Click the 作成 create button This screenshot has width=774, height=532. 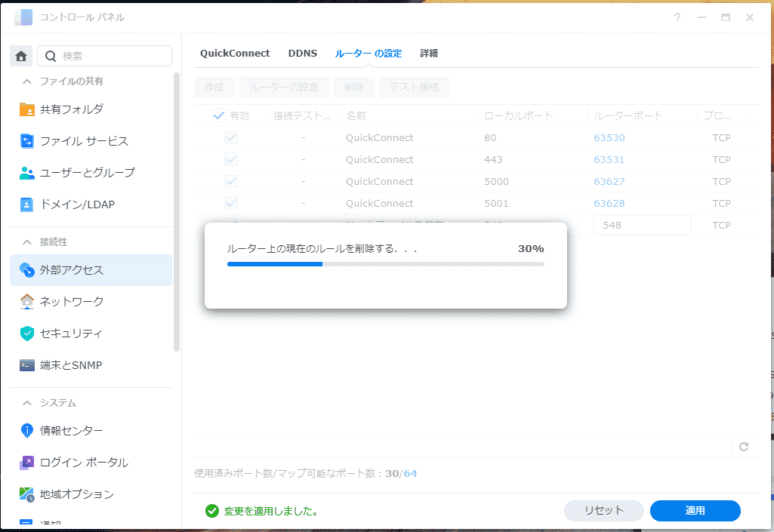click(214, 88)
